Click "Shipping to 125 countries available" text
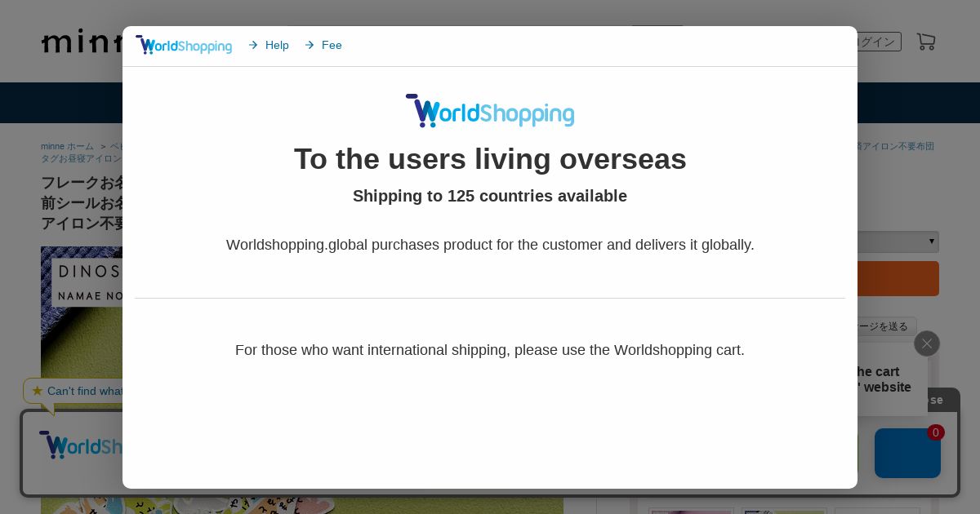Screen dimensions: 980x514 coord(490,196)
